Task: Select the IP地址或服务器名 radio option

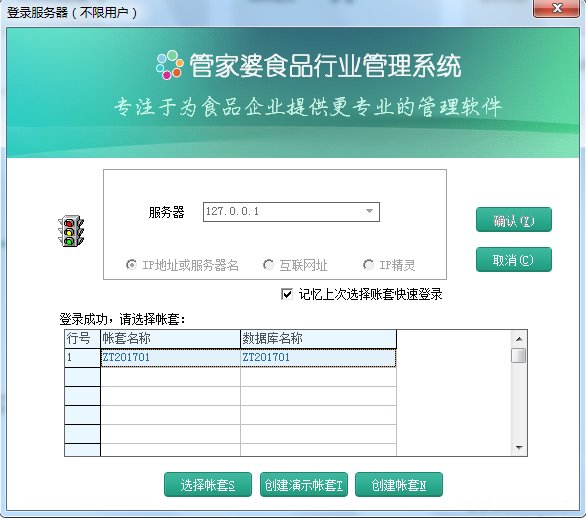Action: tap(131, 265)
